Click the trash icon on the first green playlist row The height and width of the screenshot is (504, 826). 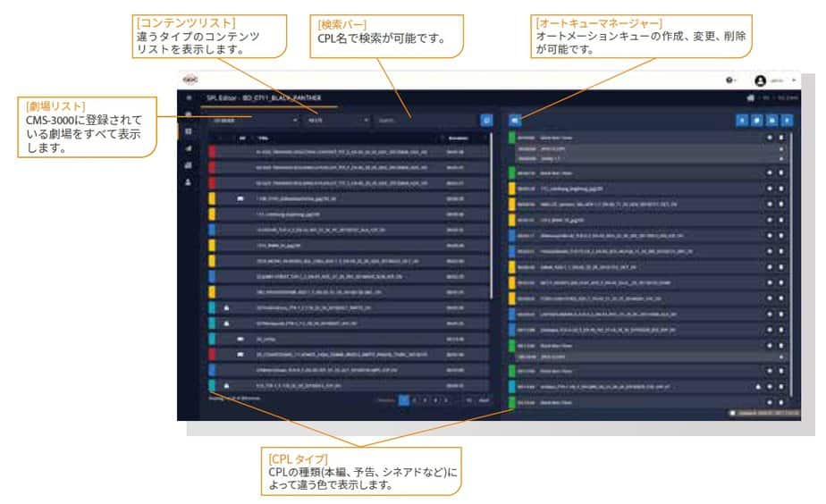tap(781, 138)
